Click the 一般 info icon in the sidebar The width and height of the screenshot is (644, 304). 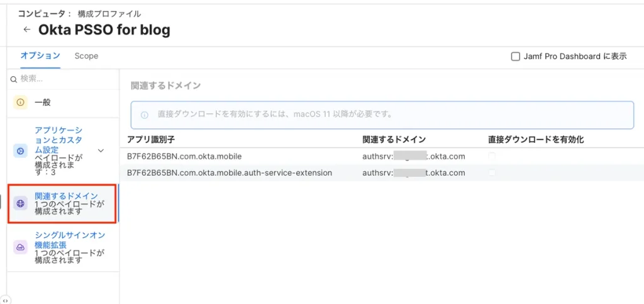[x=20, y=102]
